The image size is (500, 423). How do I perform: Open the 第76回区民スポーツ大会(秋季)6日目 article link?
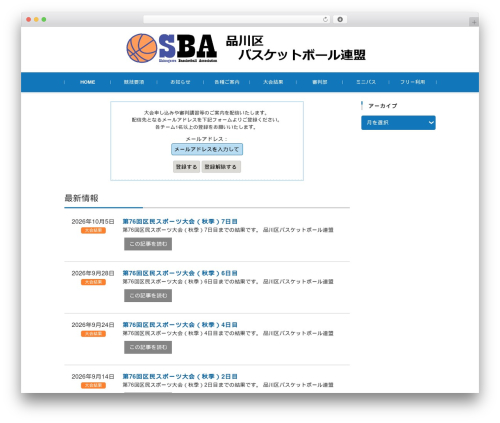point(180,273)
